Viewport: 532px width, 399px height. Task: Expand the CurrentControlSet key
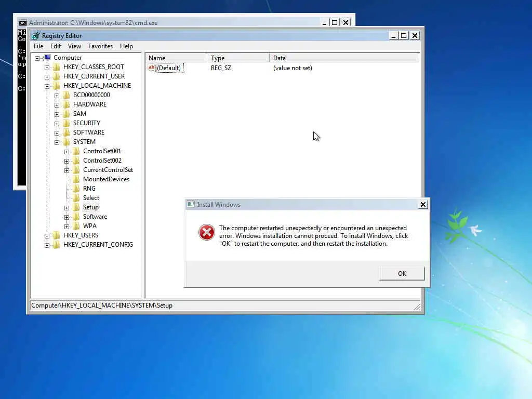[x=66, y=170]
